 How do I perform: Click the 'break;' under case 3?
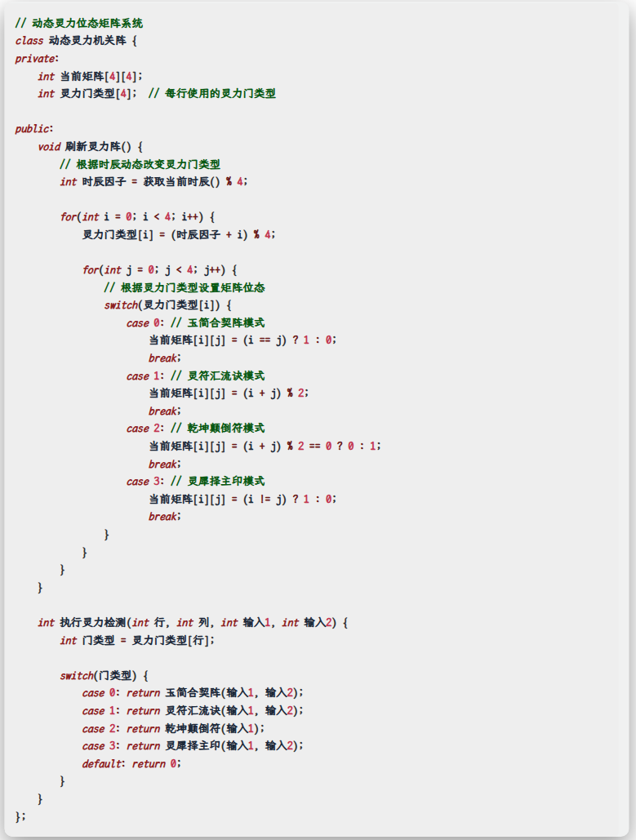coord(165,517)
